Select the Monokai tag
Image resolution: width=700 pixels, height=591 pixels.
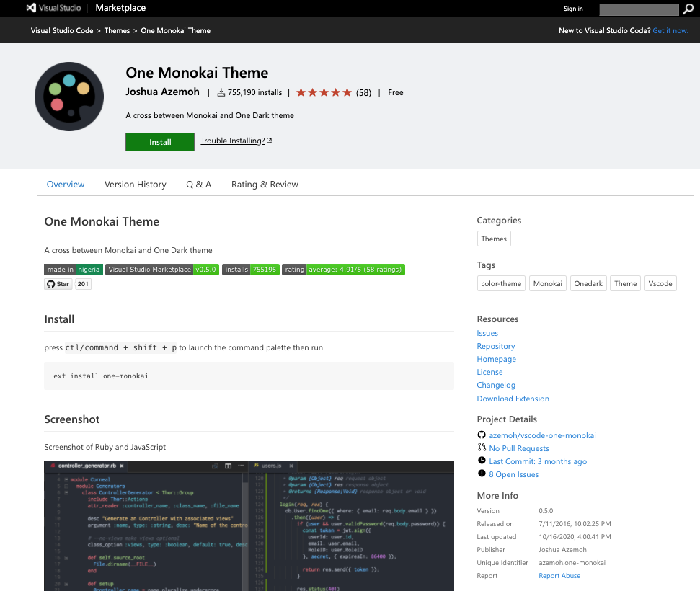click(548, 283)
